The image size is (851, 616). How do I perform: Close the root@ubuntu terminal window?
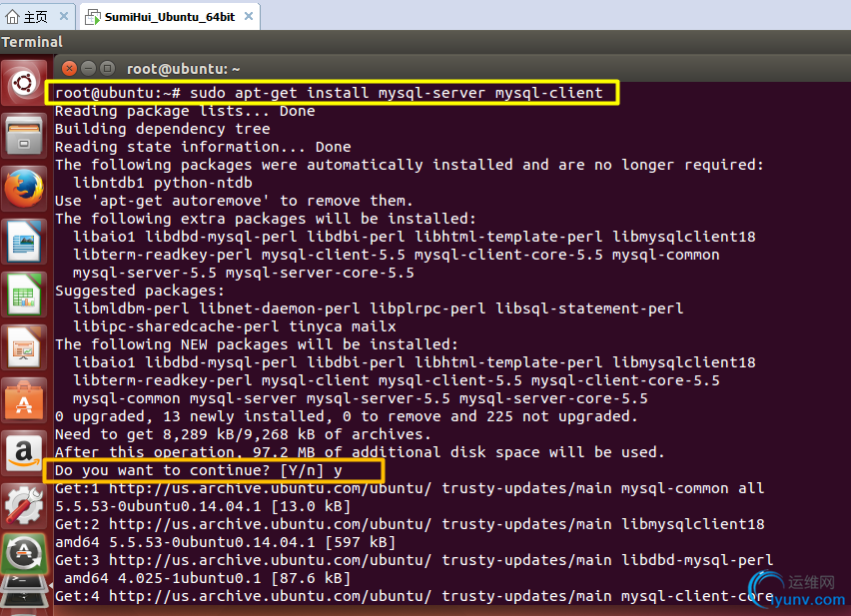(69, 68)
